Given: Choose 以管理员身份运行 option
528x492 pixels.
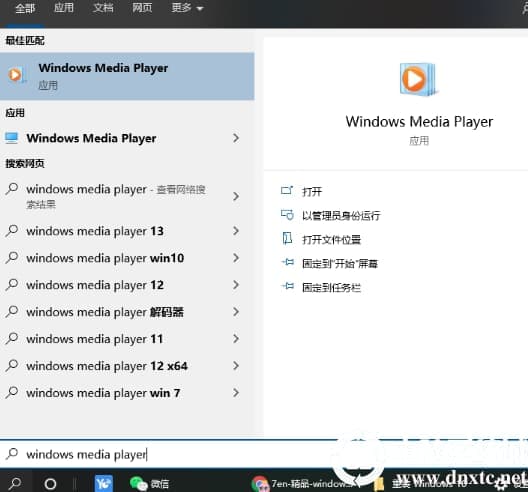Looking at the screenshot, I should (x=341, y=216).
